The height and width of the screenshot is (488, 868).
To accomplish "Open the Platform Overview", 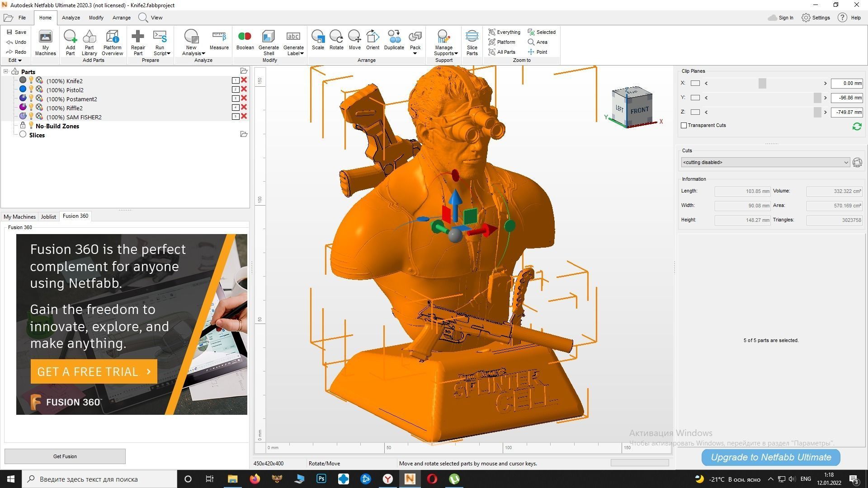I will click(x=112, y=42).
